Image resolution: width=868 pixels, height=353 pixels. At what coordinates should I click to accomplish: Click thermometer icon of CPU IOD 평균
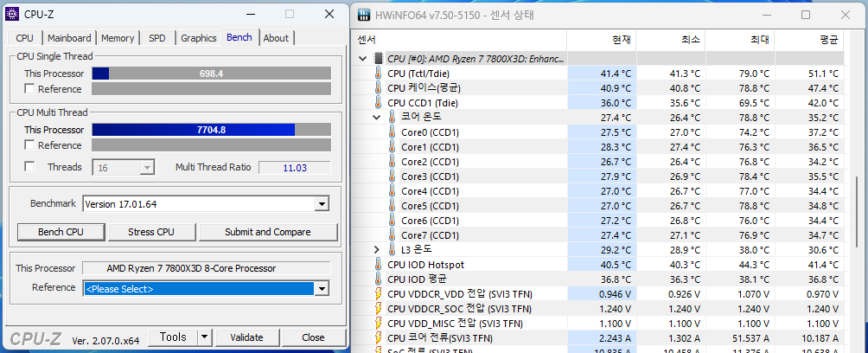tap(379, 279)
